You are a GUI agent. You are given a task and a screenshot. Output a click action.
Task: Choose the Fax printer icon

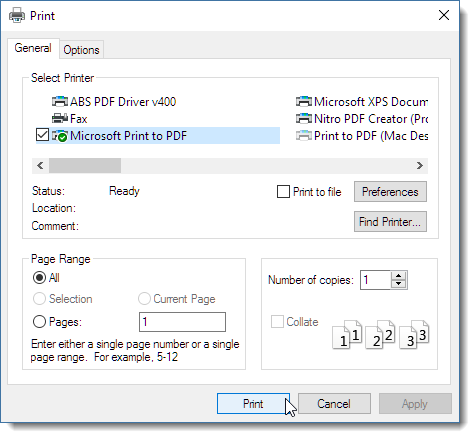(60, 119)
